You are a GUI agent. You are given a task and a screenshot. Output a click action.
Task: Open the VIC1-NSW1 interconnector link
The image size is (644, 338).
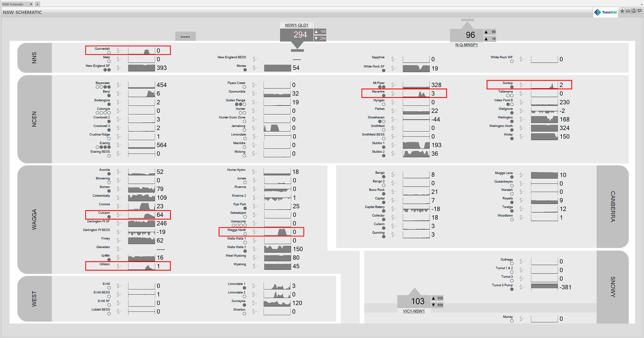[414, 311]
